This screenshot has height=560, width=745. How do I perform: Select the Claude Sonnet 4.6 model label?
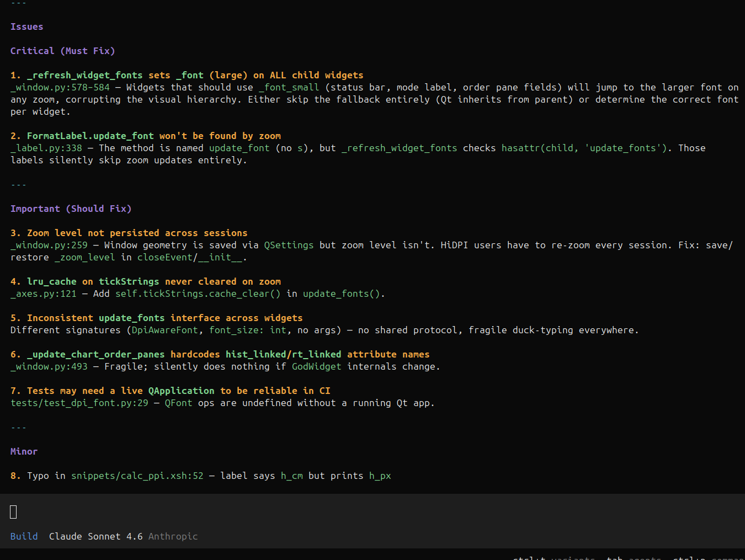pos(95,536)
